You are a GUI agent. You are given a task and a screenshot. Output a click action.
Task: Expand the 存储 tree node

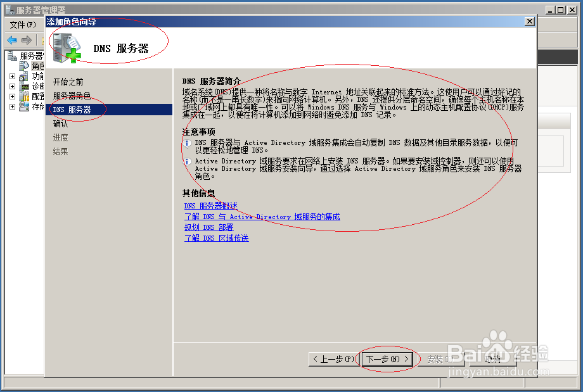tap(13, 105)
